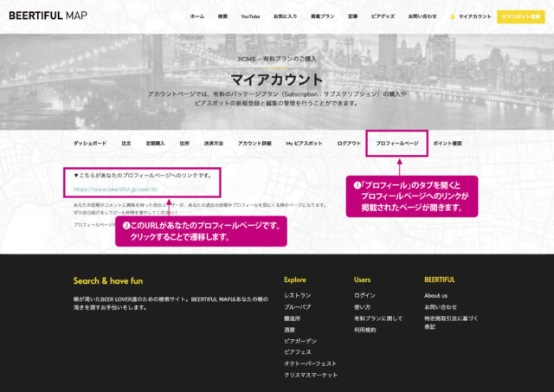Click ログイン under Users in footer

click(x=364, y=295)
